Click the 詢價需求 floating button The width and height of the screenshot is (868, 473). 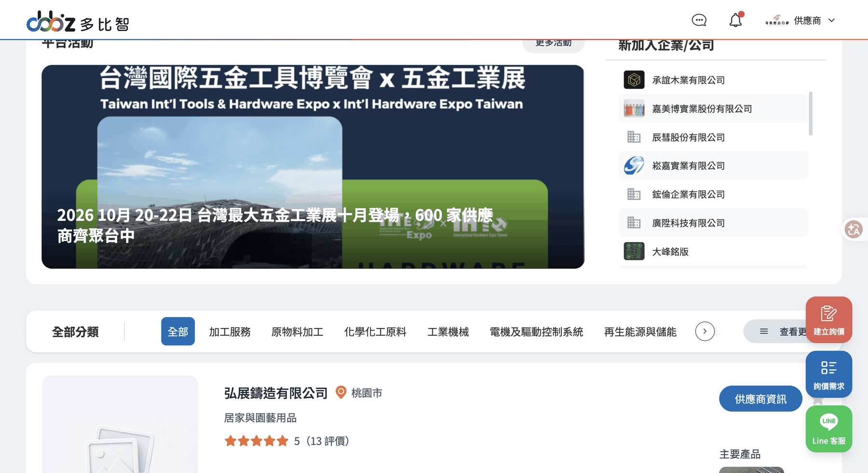[x=829, y=374]
